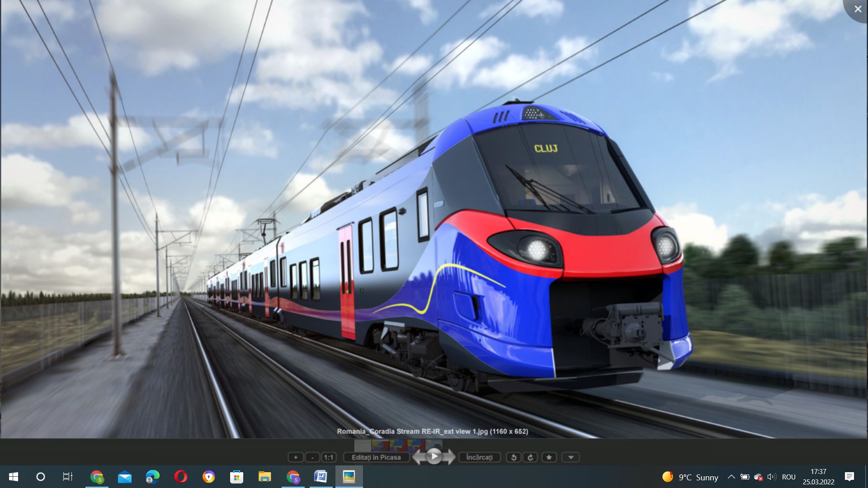Zoom in with the plus button
Screen dimensions: 868x488
tap(296, 457)
